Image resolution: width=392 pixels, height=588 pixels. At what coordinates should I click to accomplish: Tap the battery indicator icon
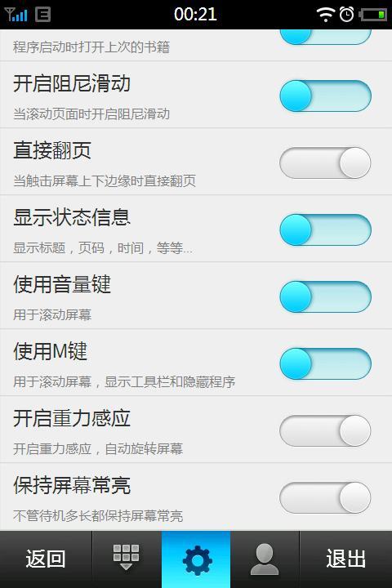[373, 15]
